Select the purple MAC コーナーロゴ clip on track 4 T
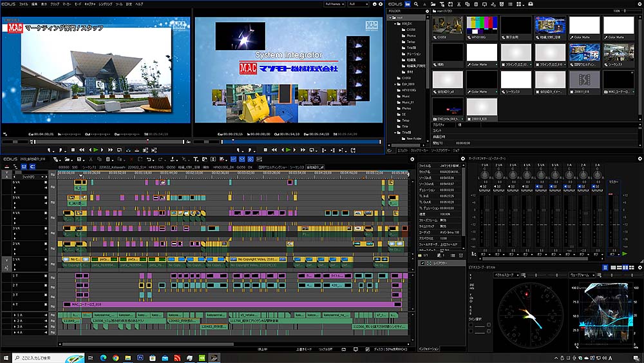The height and width of the screenshot is (363, 644). coord(232,304)
